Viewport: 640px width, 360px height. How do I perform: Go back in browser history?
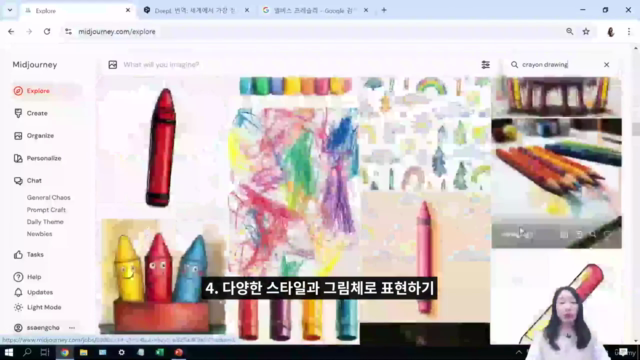click(x=11, y=31)
